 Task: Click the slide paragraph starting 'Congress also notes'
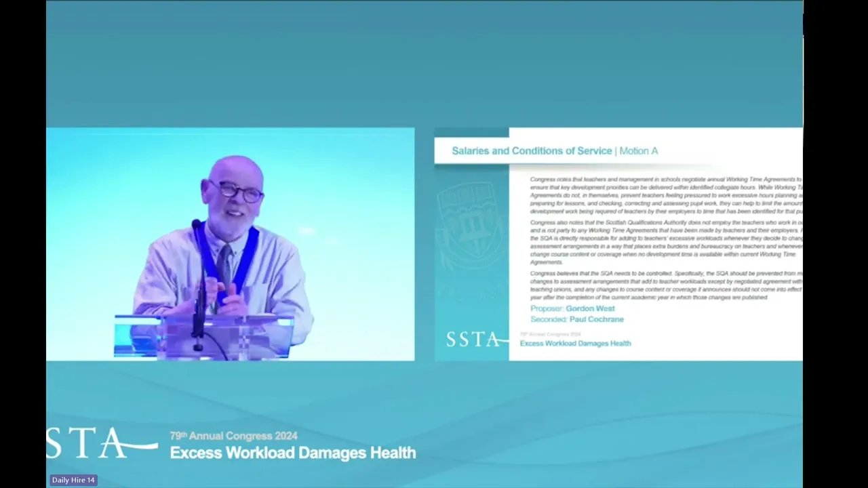(666, 242)
